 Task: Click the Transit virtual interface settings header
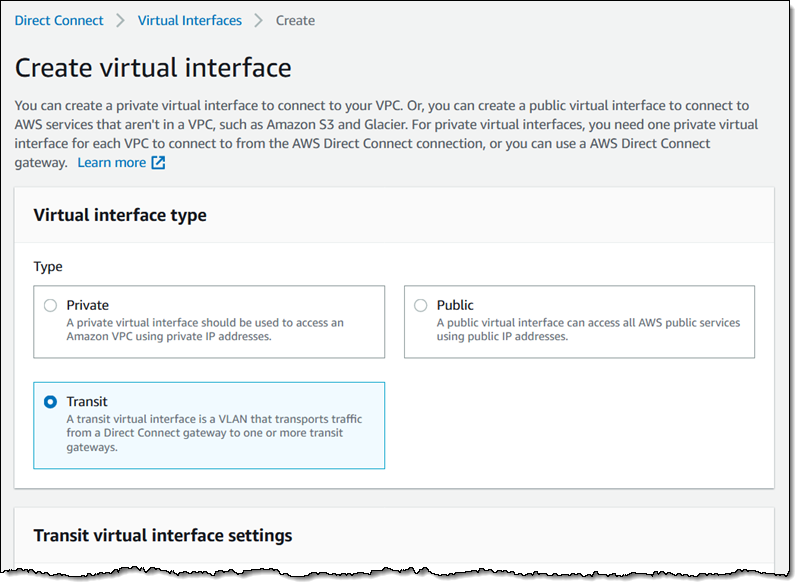(x=163, y=535)
